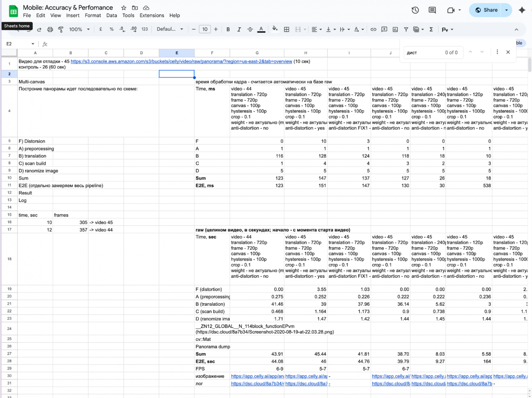Open the borders grid icon
The image size is (532, 398).
(286, 30)
